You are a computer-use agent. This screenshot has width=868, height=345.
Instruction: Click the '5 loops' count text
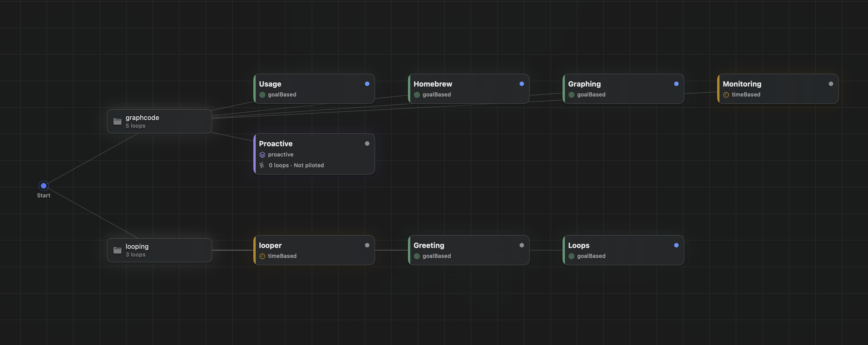click(136, 126)
